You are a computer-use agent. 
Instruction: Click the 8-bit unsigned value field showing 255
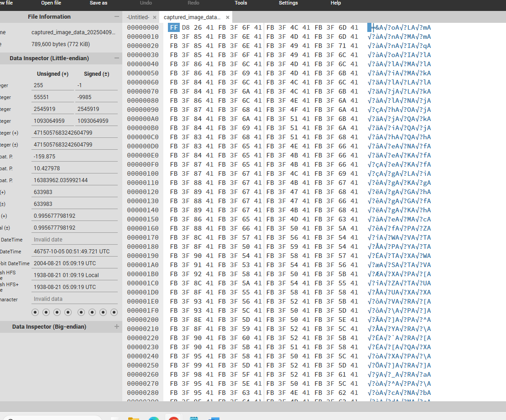tap(52, 85)
